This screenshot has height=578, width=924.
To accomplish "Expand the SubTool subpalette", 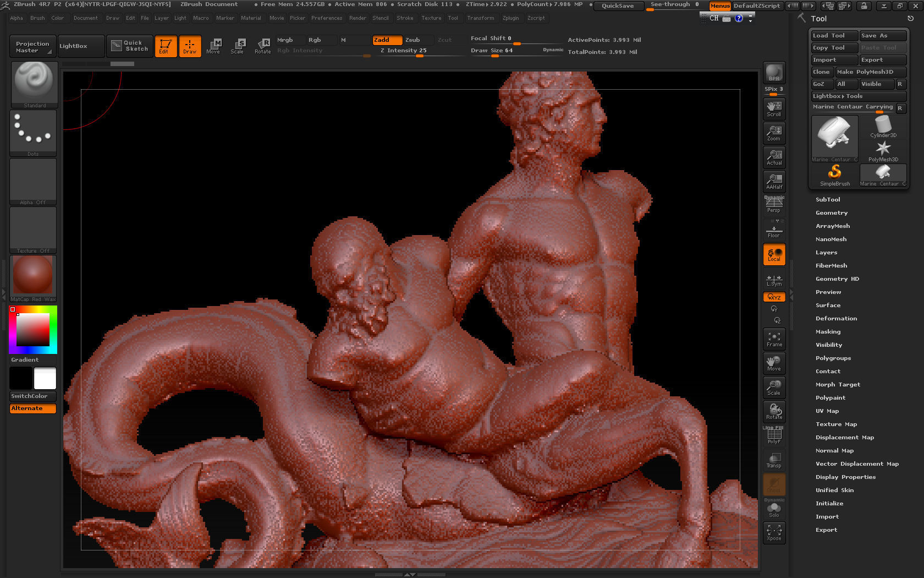I will [x=828, y=200].
